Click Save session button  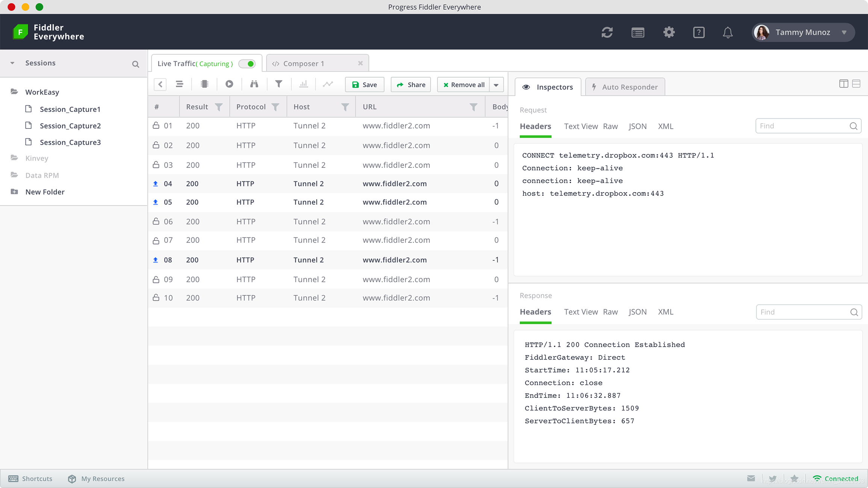tap(365, 85)
